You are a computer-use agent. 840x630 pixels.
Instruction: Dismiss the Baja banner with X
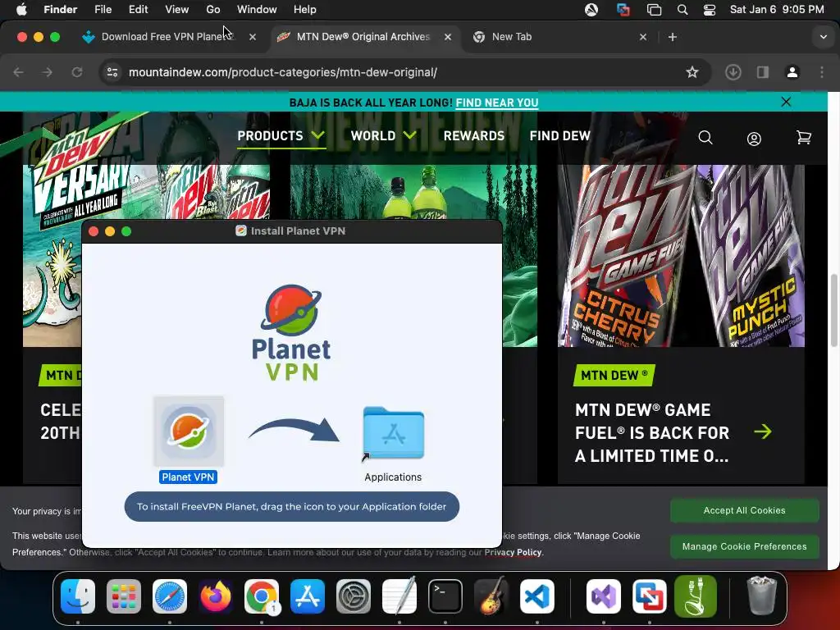[x=786, y=102]
